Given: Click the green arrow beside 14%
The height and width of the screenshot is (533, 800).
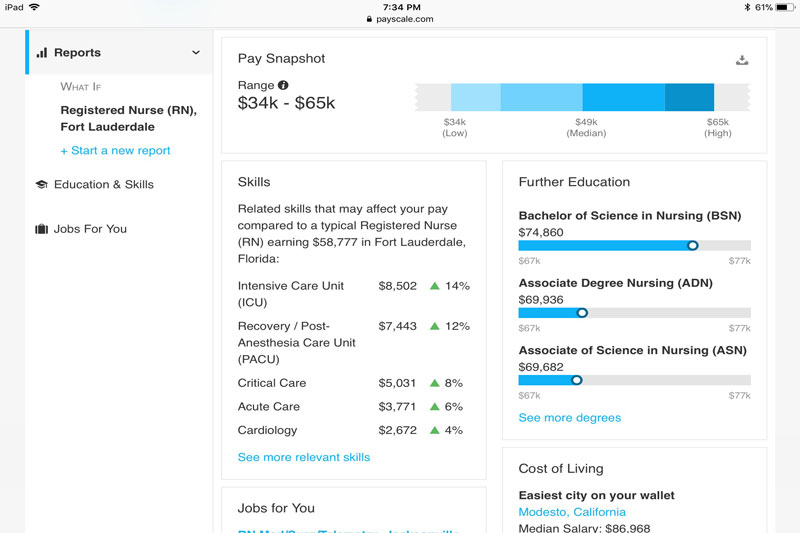Looking at the screenshot, I should tap(435, 286).
